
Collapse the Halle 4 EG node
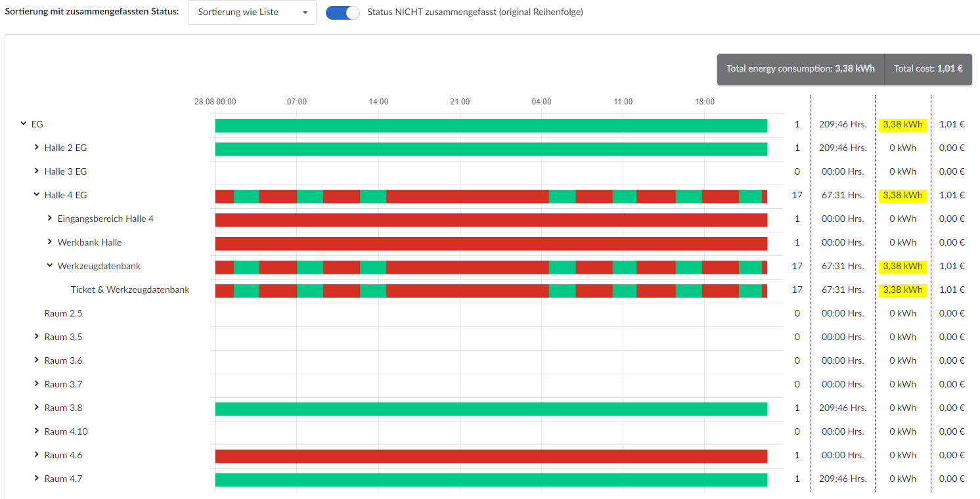pos(37,195)
